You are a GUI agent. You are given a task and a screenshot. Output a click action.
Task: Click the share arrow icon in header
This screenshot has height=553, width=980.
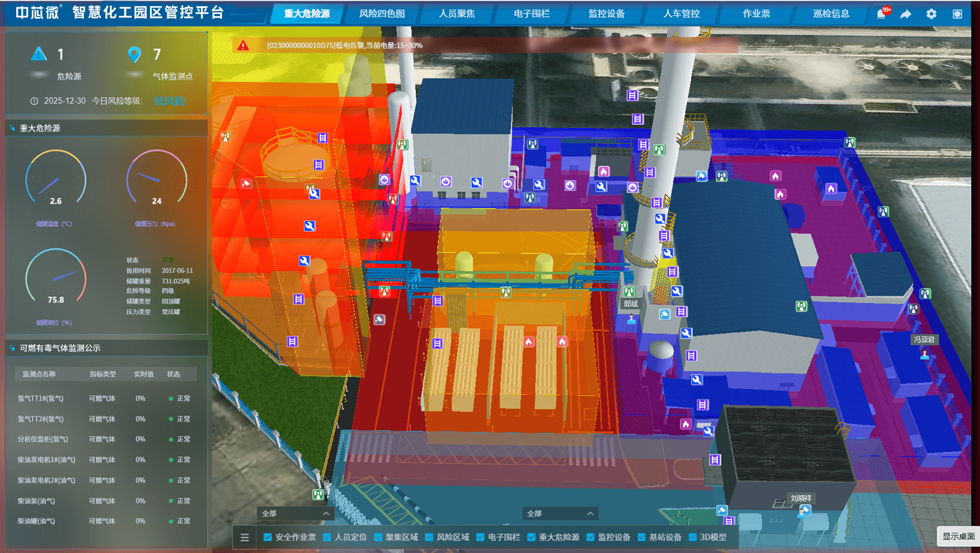tap(906, 14)
